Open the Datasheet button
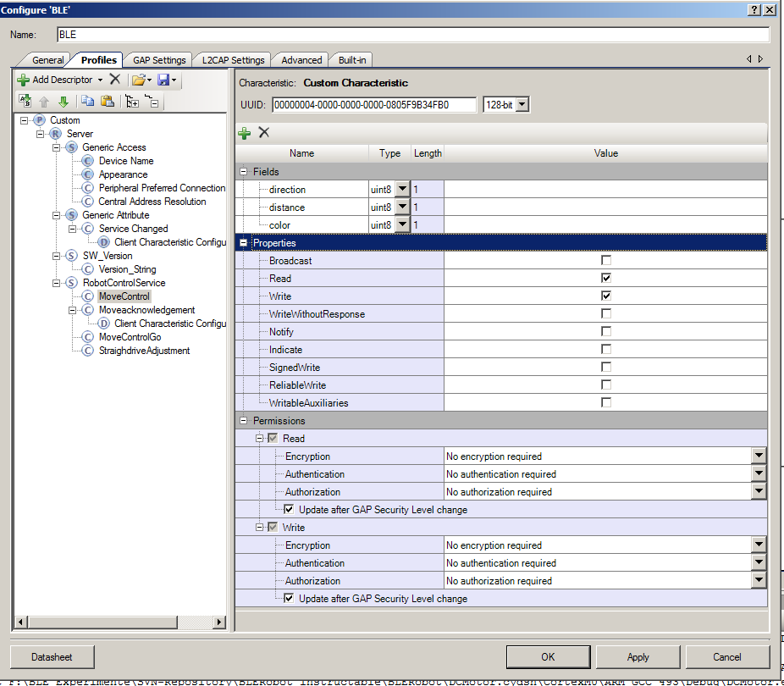Screen dimensions: 784x686 point(52,656)
